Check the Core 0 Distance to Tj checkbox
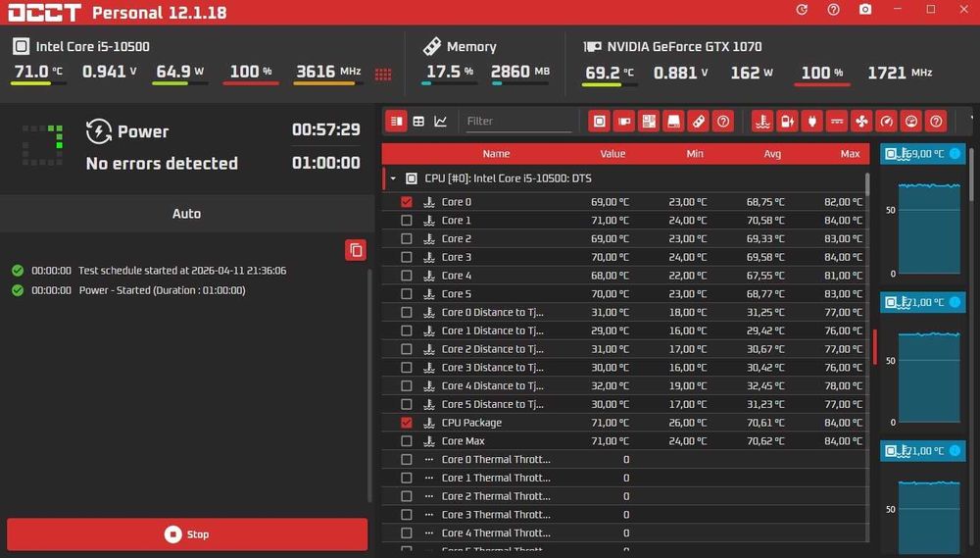980x558 pixels. point(407,312)
